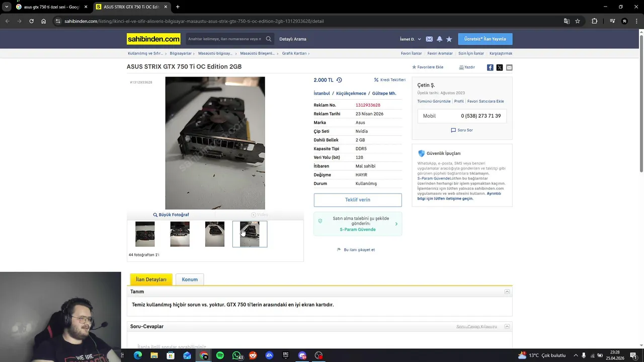Image resolution: width=644 pixels, height=362 pixels.
Task: Open Epic Games launcher from the taskbar
Action: pyautogui.click(x=286, y=355)
